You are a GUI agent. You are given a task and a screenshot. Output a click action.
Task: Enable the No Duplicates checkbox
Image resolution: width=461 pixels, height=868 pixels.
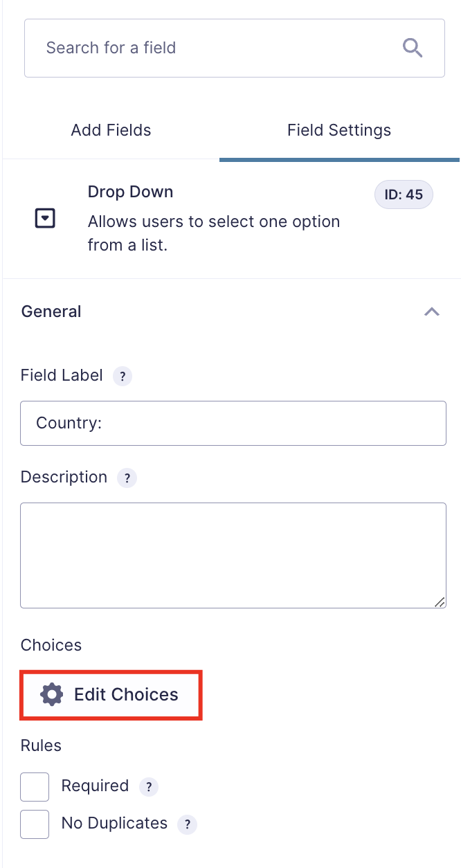[x=35, y=824]
